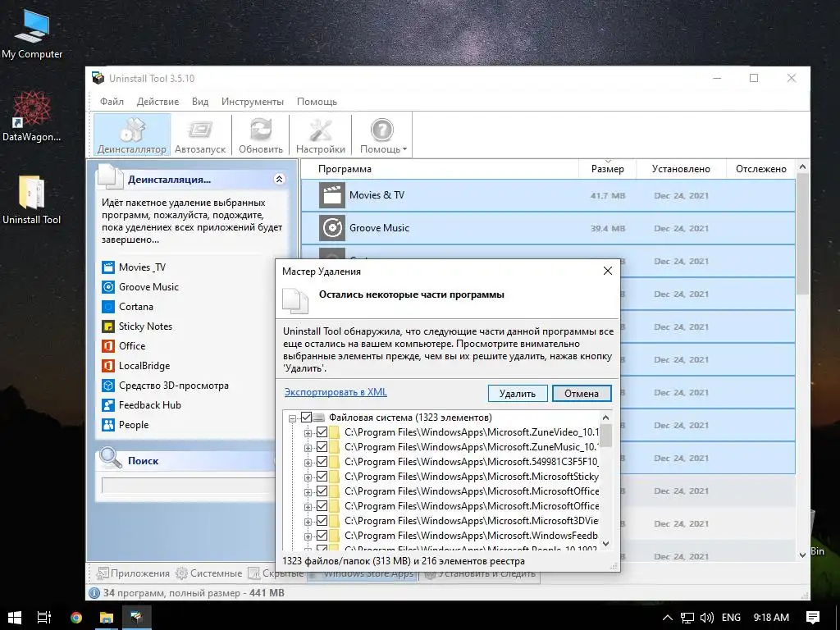The image size is (840, 630).
Task: Sort by the Установлено column header
Action: tap(681, 169)
